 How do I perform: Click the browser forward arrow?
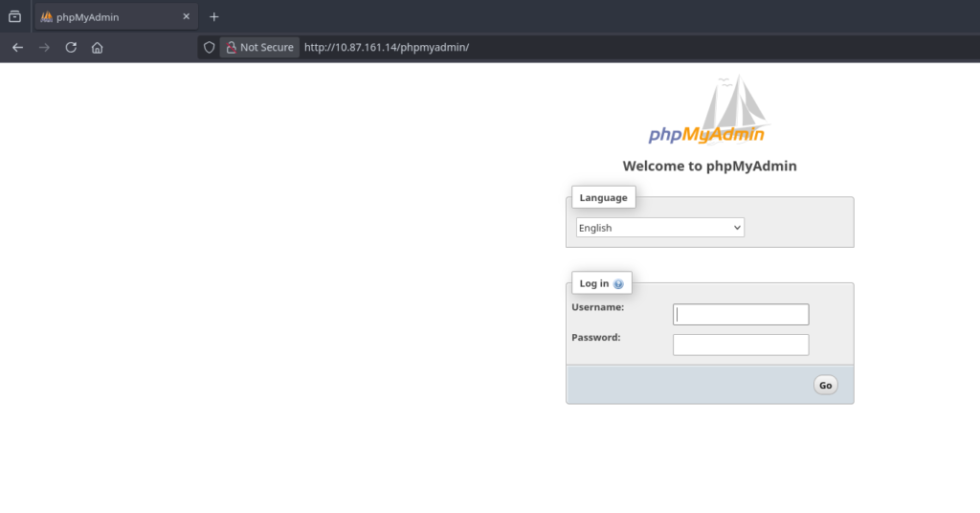pyautogui.click(x=44, y=47)
